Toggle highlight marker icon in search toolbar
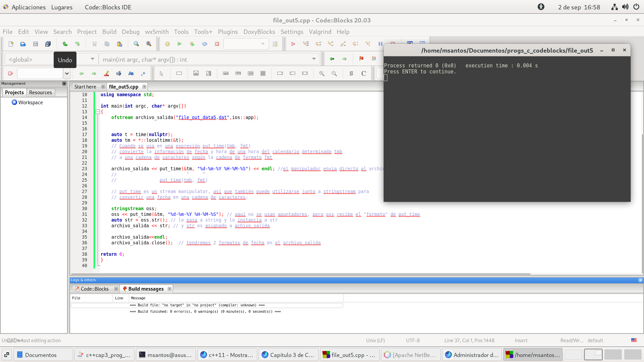644x362 pixels. coord(107,73)
